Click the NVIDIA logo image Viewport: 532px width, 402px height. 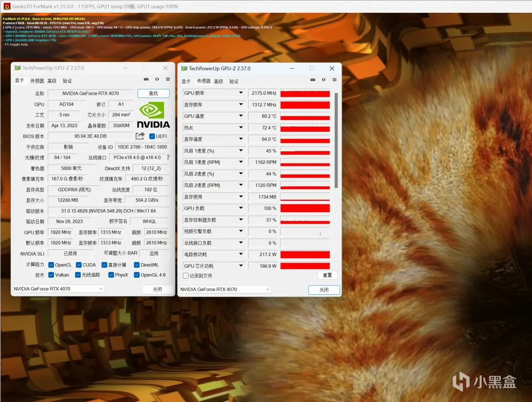point(153,115)
